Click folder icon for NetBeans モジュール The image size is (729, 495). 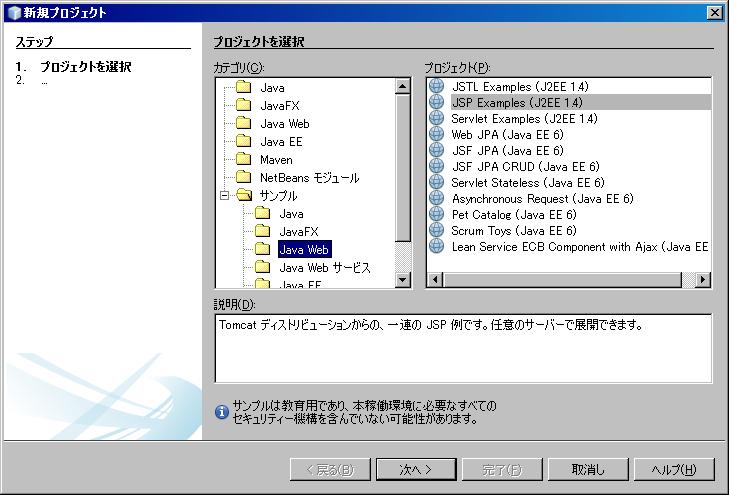click(244, 177)
